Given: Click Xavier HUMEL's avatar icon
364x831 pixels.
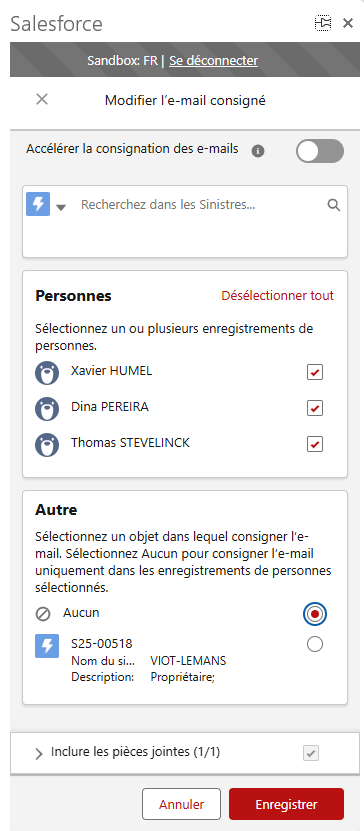Looking at the screenshot, I should tap(47, 373).
